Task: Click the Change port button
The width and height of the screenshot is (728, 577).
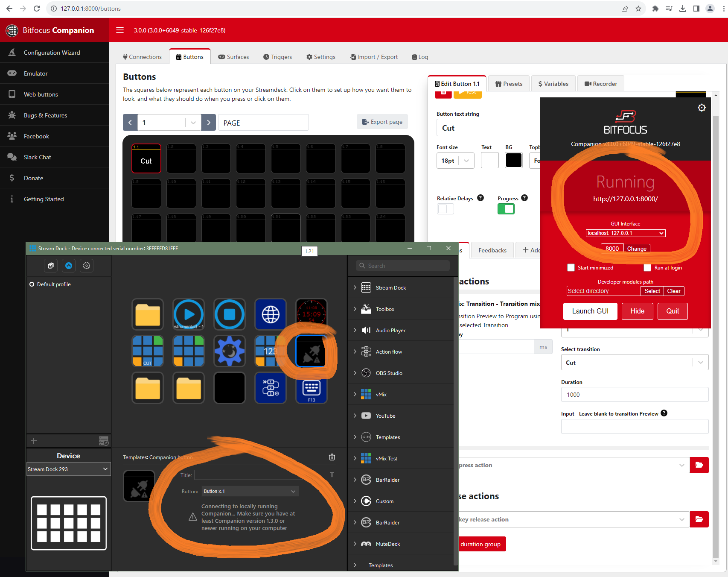Action: point(637,249)
